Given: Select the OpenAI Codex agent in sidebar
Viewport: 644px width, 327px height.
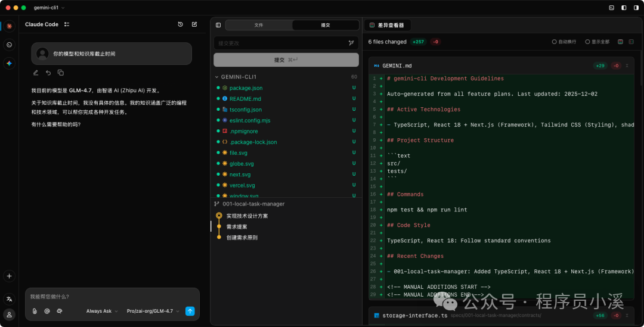Looking at the screenshot, I should point(9,45).
